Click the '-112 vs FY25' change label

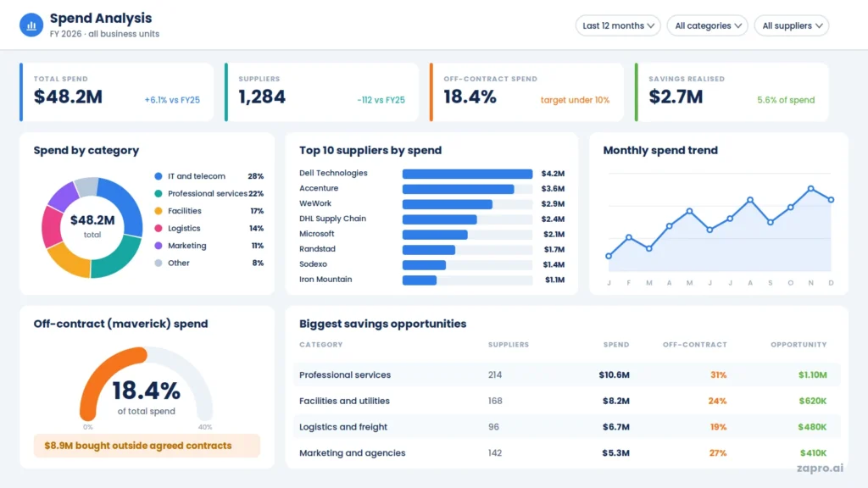[381, 100]
